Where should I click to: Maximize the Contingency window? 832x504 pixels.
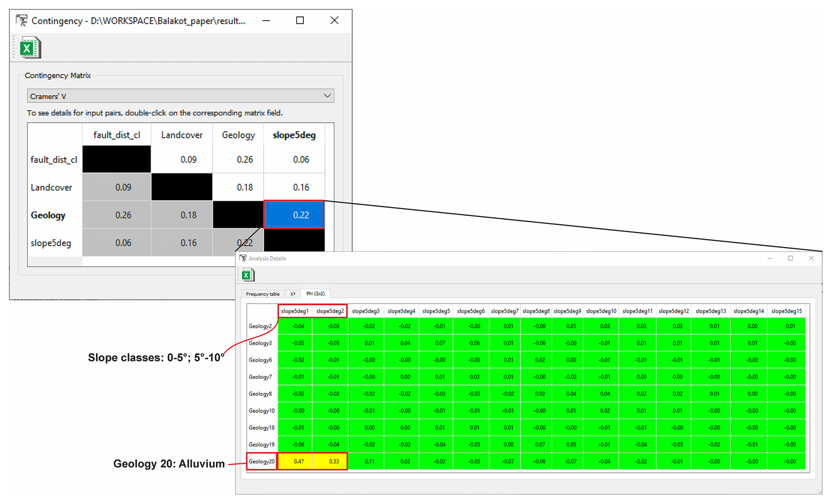(300, 20)
